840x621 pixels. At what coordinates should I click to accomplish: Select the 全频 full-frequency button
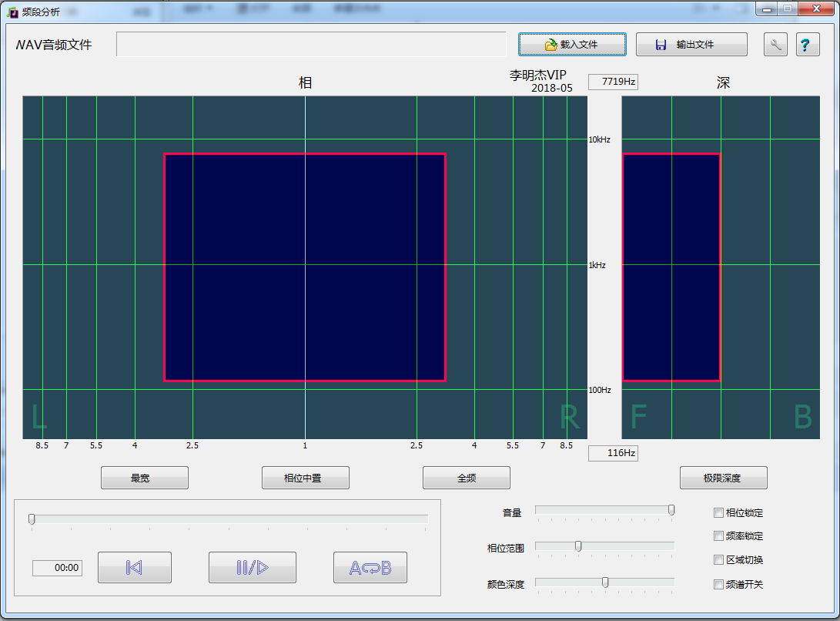[466, 478]
